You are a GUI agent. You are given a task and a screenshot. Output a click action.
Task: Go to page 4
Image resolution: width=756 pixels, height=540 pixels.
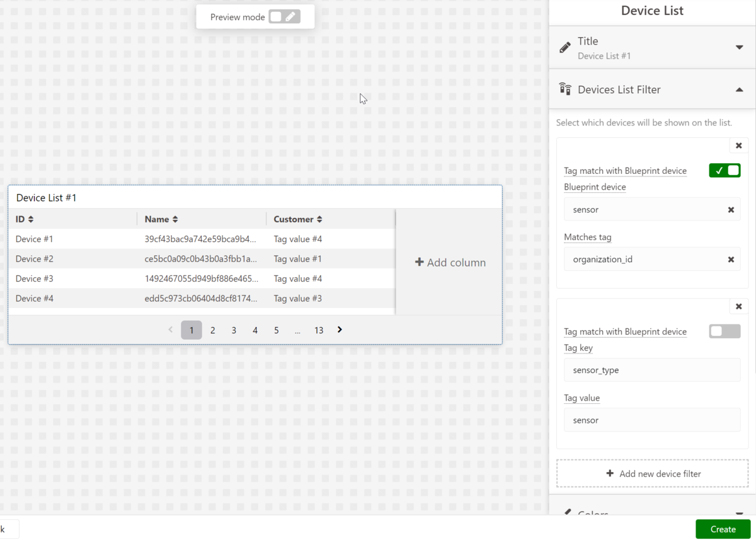pos(255,330)
